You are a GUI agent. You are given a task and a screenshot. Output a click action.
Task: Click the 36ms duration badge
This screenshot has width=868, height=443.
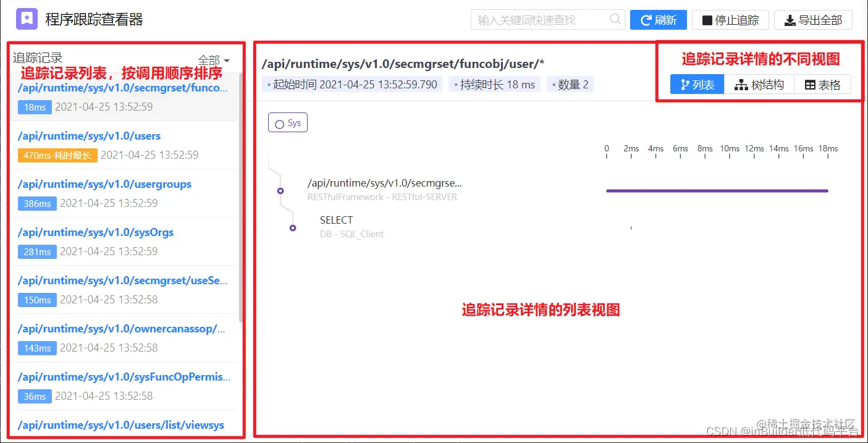[35, 396]
